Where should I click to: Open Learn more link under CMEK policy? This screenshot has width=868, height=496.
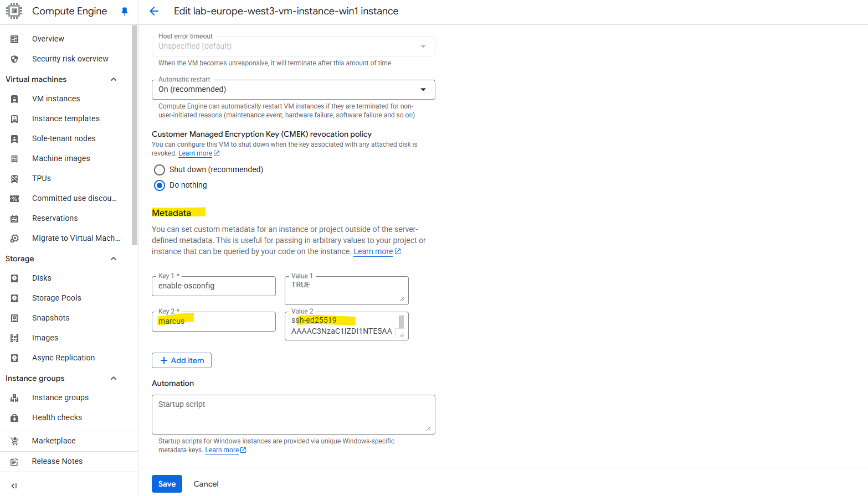[199, 153]
